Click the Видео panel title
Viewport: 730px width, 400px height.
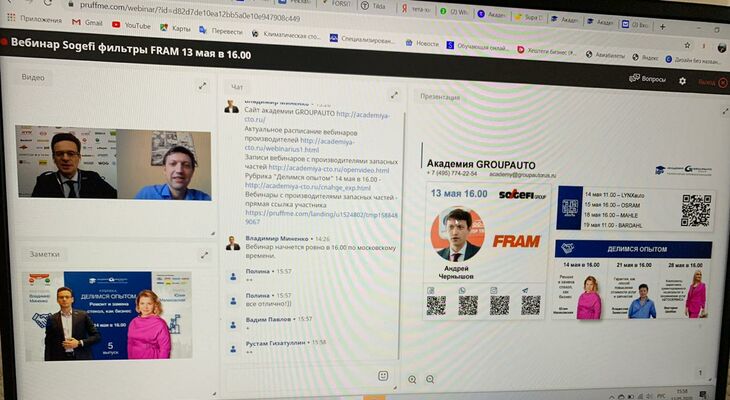pos(33,78)
